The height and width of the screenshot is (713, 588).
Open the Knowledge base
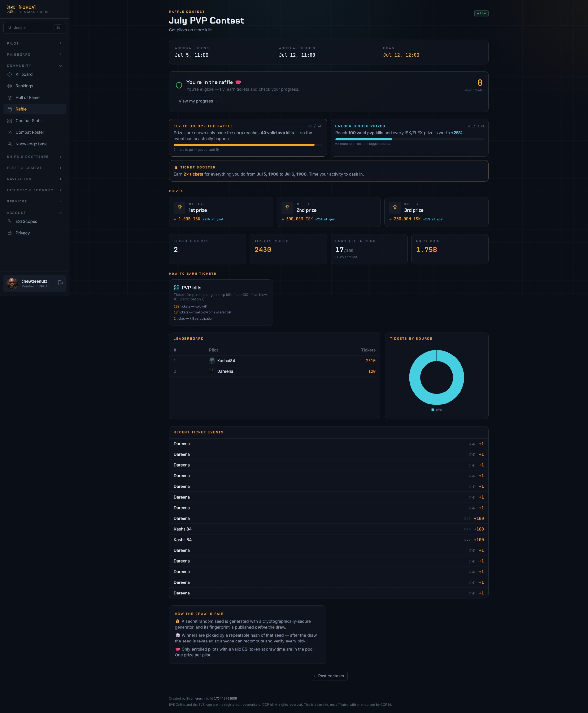point(35,144)
